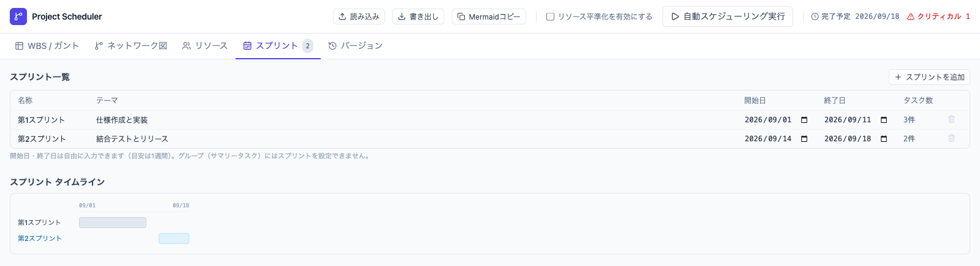This screenshot has width=980, height=266.
Task: Delete the 第2スプリント row with trash icon
Action: point(951,138)
